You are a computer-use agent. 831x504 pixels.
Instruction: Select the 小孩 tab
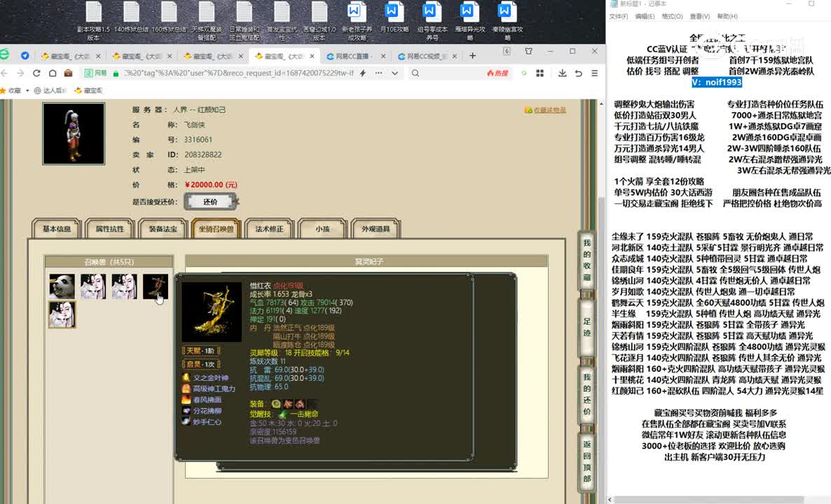click(x=322, y=229)
